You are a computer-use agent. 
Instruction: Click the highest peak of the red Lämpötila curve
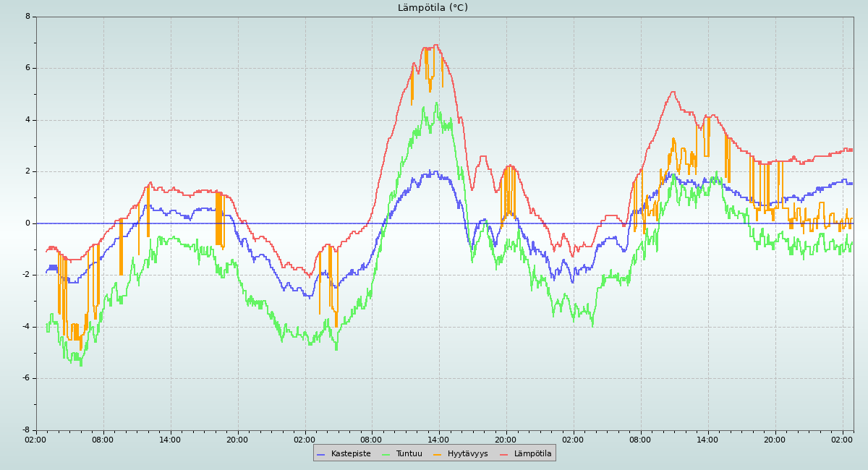pyautogui.click(x=435, y=45)
